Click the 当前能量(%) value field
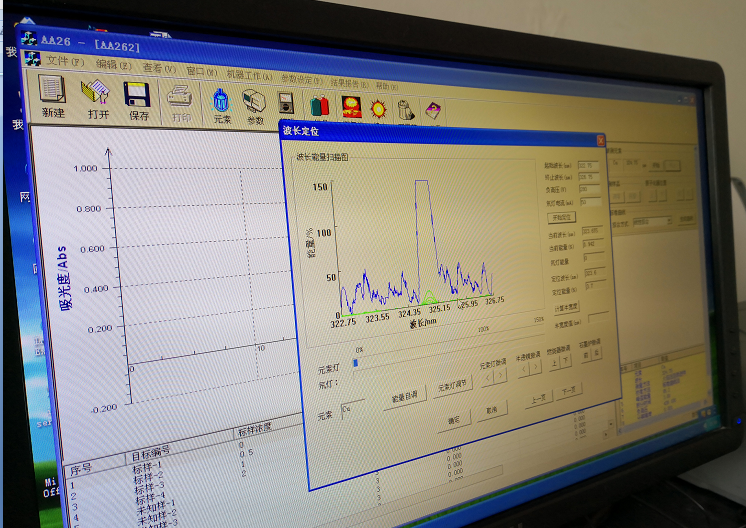The image size is (746, 528). [594, 244]
